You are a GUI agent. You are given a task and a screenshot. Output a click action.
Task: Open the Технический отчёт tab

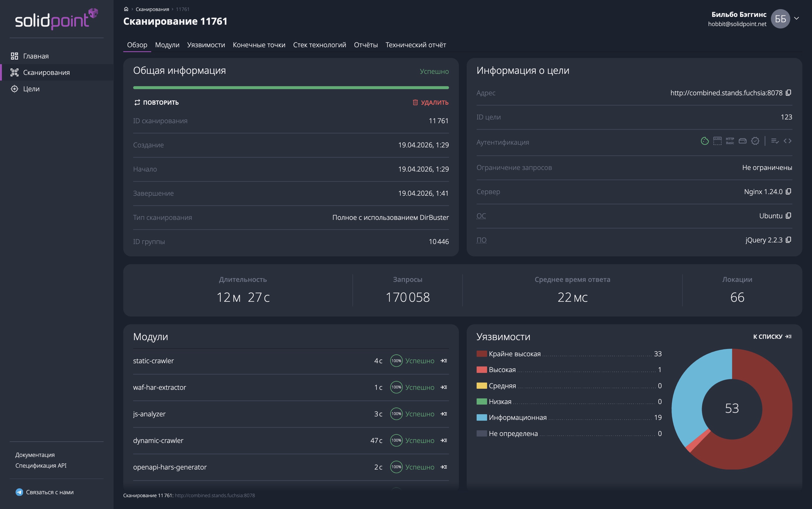(415, 45)
